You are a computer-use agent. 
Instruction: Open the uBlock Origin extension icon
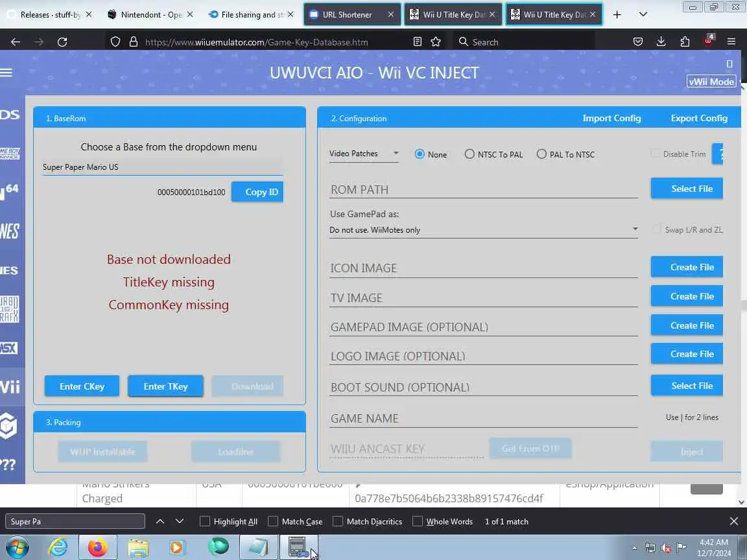point(708,41)
